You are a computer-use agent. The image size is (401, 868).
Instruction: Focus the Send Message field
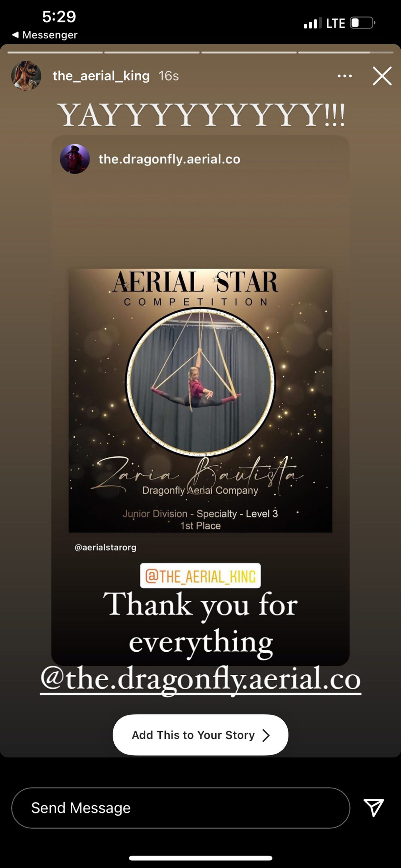click(181, 808)
